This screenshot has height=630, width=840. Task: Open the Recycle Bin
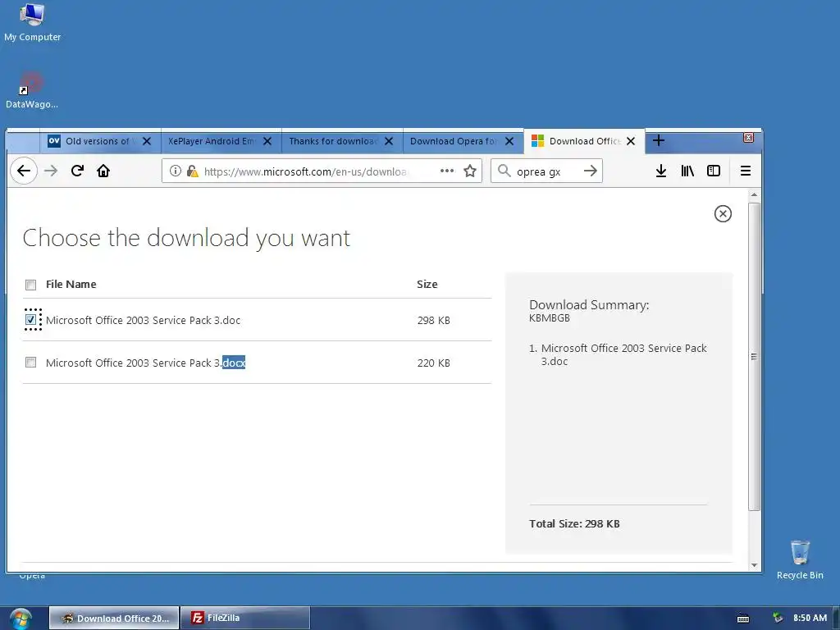(x=800, y=559)
